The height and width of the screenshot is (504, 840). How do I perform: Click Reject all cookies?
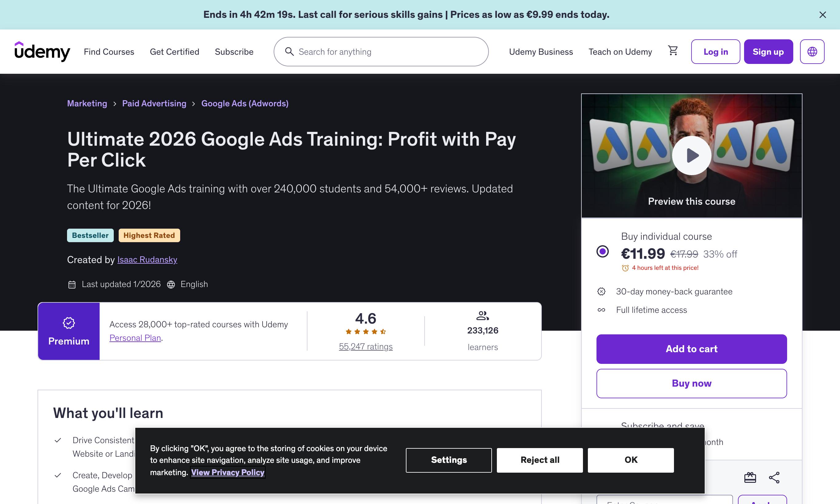click(x=540, y=460)
